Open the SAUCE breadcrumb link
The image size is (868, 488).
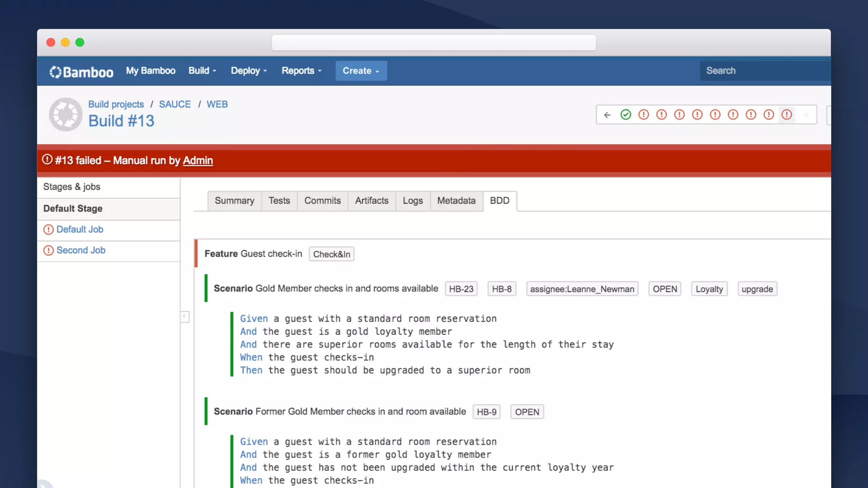[175, 104]
